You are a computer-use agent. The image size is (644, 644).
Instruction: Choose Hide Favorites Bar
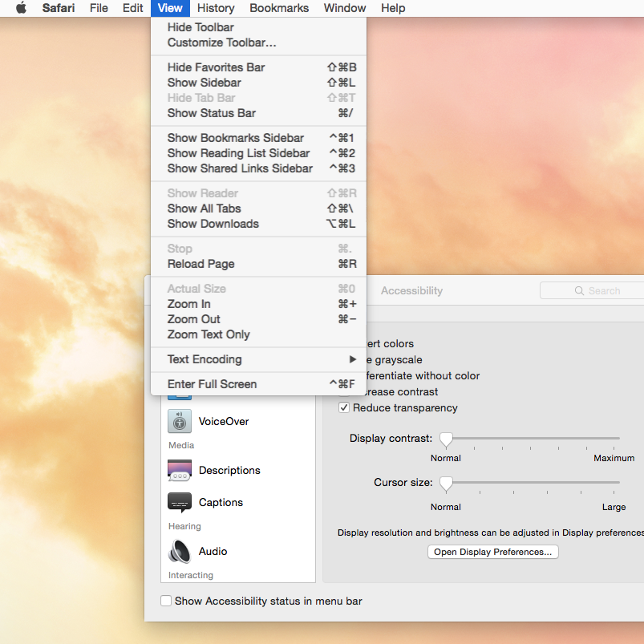point(259,67)
